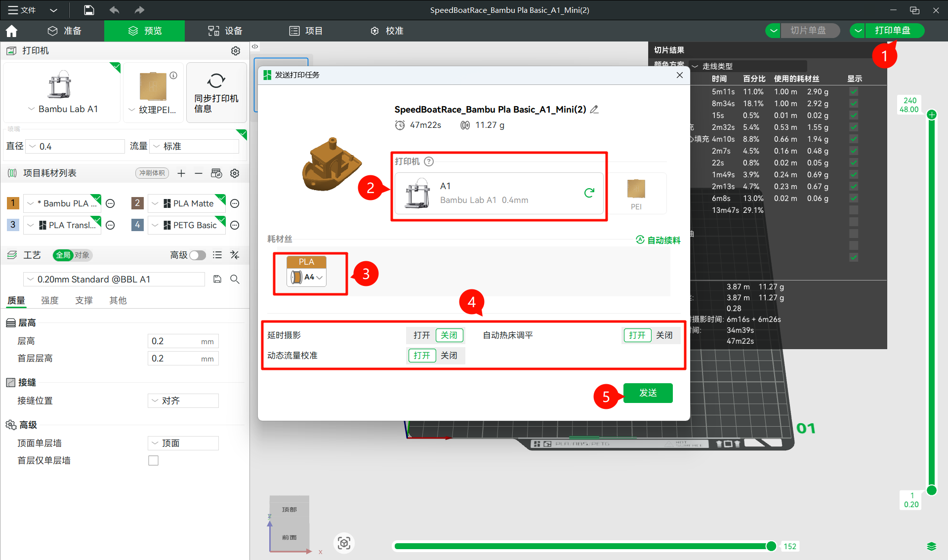Search process settings magnifier icon
Image resolution: width=948 pixels, height=560 pixels.
235,280
